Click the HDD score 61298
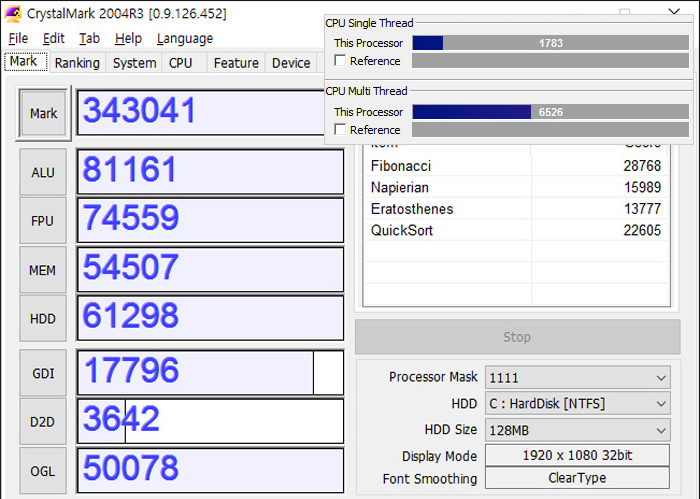The height and width of the screenshot is (499, 700). tap(131, 316)
